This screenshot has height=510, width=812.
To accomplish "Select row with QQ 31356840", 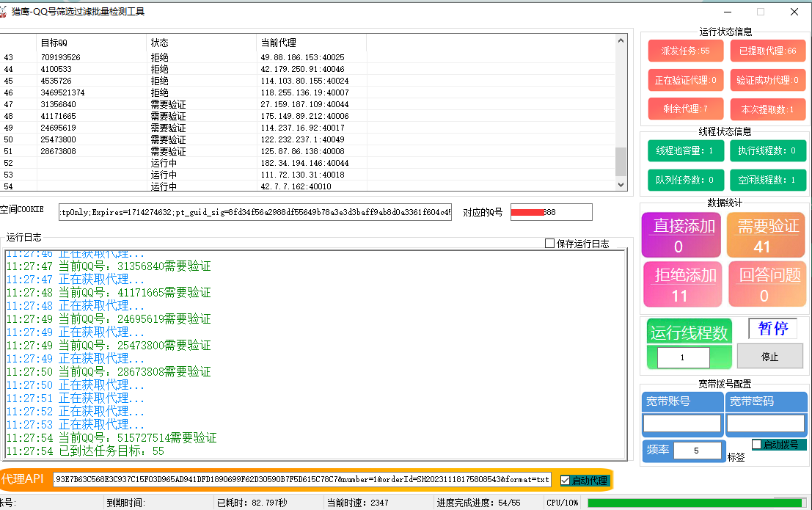I will point(307,104).
